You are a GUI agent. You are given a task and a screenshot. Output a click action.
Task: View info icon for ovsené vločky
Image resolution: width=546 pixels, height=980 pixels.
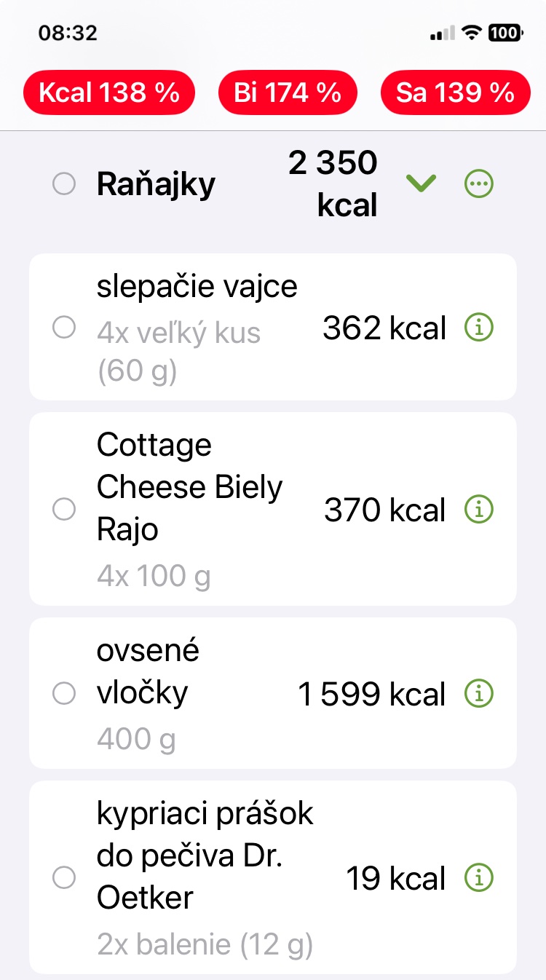point(478,693)
